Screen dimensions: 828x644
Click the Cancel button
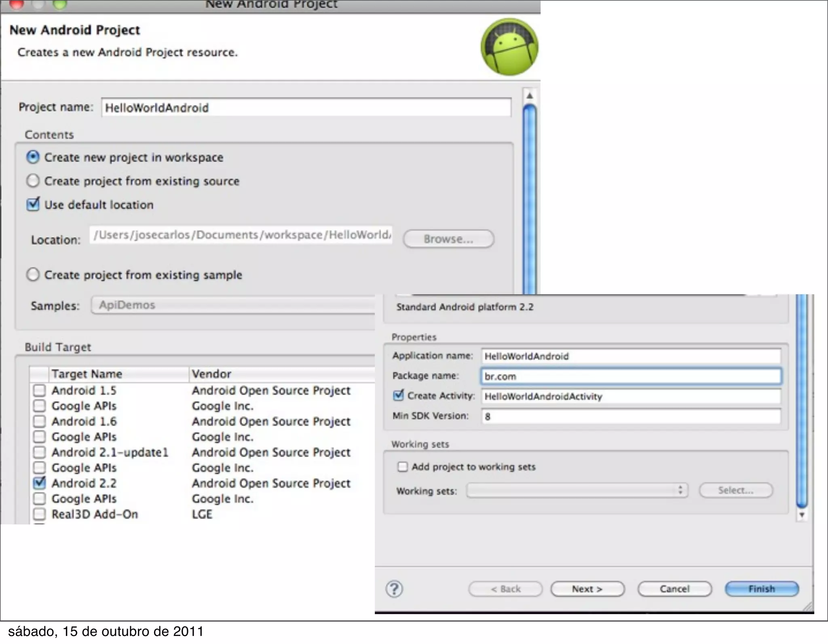tap(674, 589)
